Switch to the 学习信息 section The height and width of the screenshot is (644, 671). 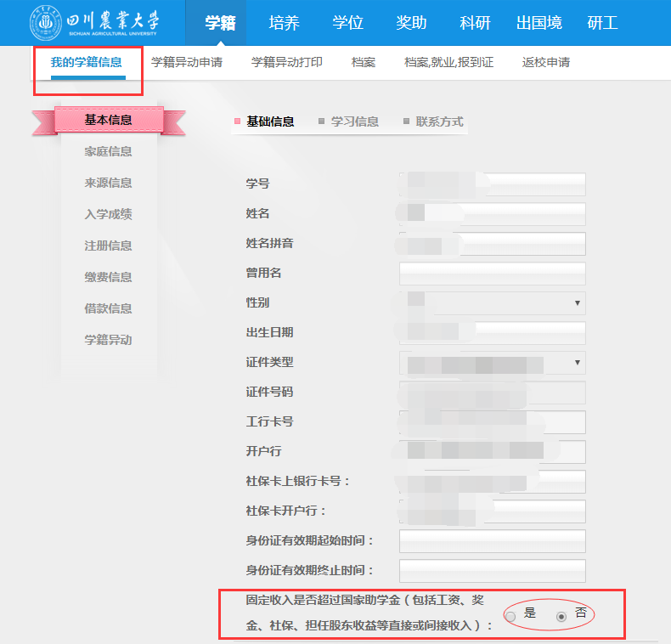click(354, 121)
